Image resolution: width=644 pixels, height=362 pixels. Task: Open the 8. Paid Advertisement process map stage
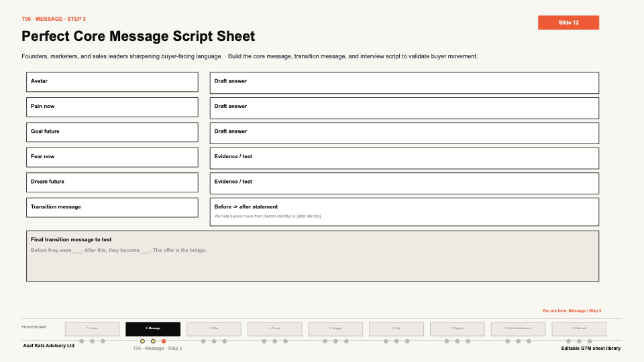pos(518,328)
